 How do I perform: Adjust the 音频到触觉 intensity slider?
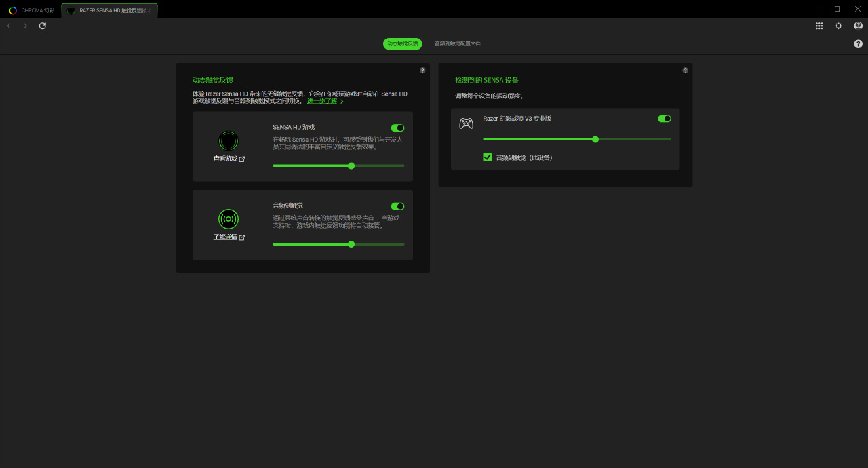point(338,244)
